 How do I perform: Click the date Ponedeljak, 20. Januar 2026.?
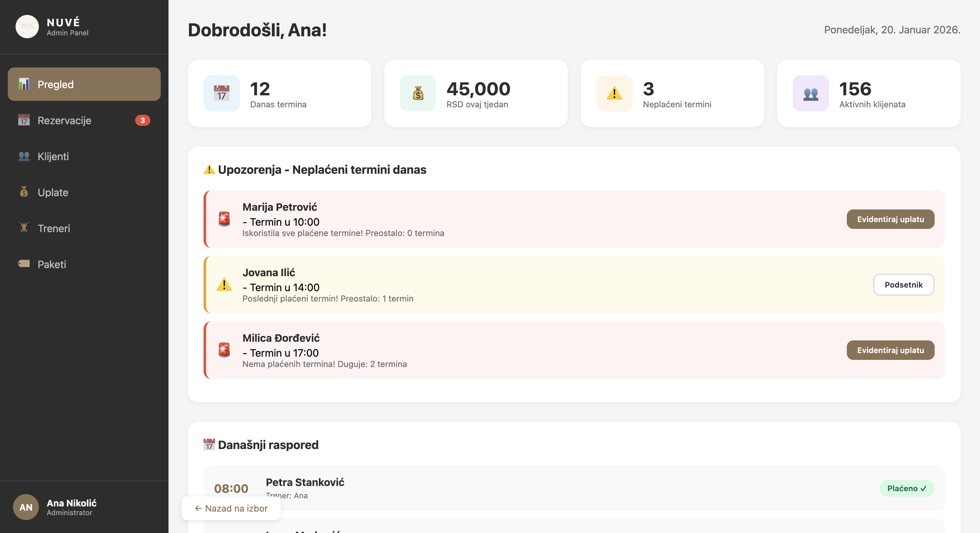click(892, 30)
